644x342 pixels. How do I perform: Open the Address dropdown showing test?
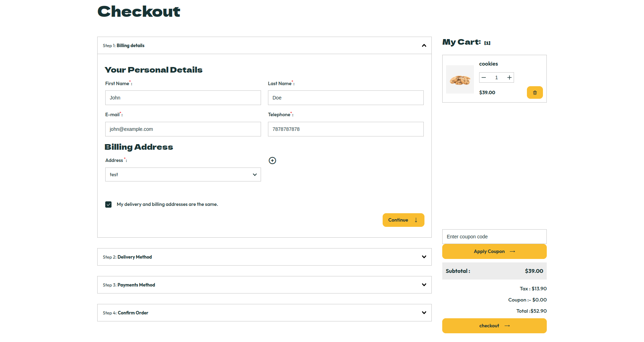point(183,174)
